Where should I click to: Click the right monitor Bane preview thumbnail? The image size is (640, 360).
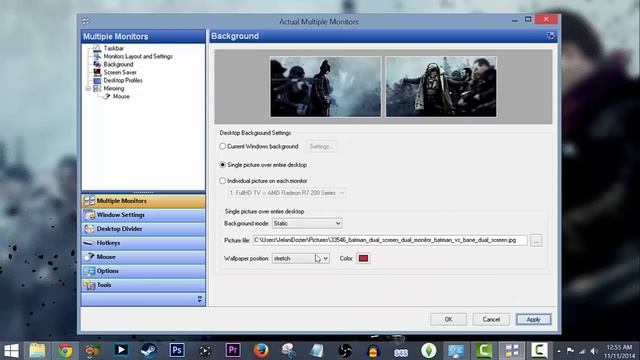pos(441,87)
